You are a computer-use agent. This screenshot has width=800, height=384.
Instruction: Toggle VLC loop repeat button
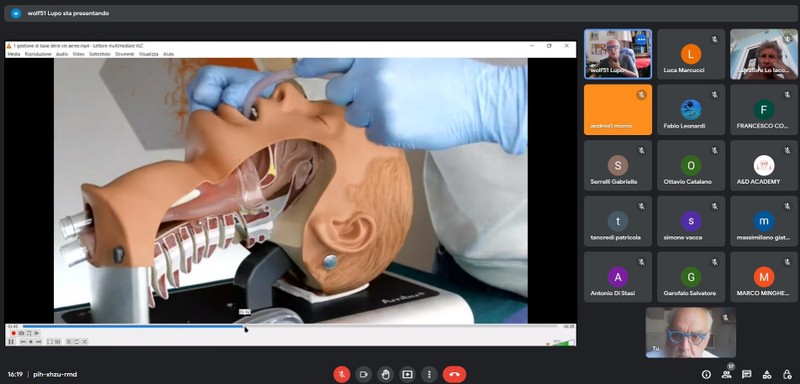77,342
